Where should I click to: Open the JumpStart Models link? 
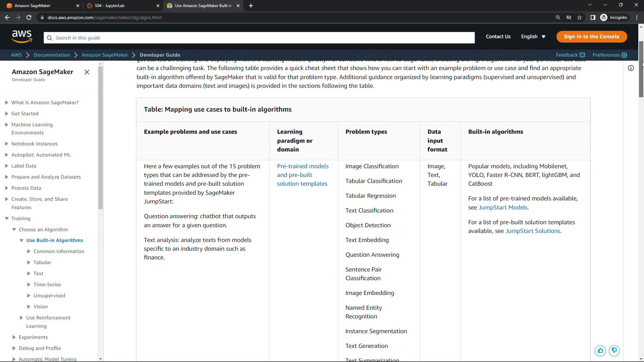[x=503, y=207]
